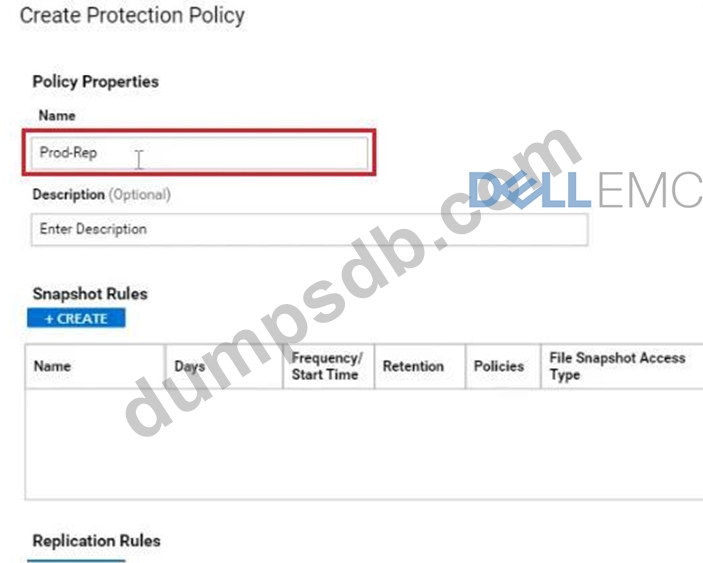This screenshot has height=563, width=703.
Task: Select the Retention column header
Action: click(413, 366)
